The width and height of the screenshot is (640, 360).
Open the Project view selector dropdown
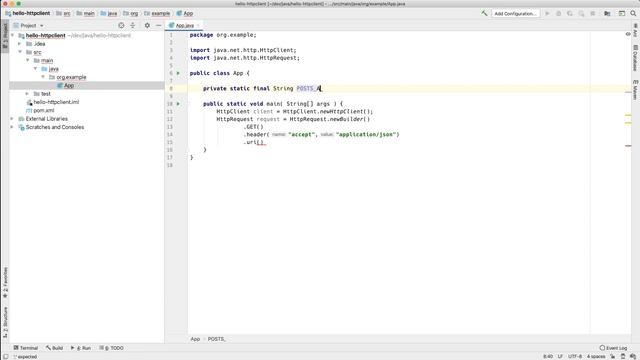29,25
